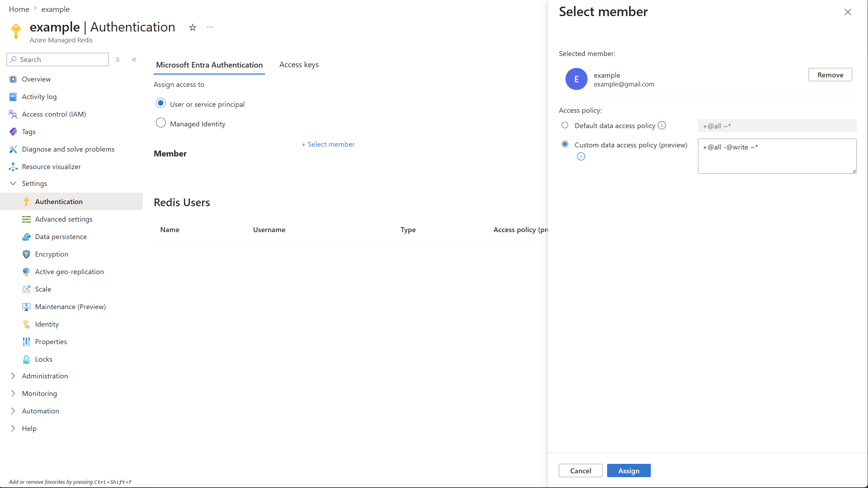Expand the Help section
868x488 pixels.
click(13, 428)
